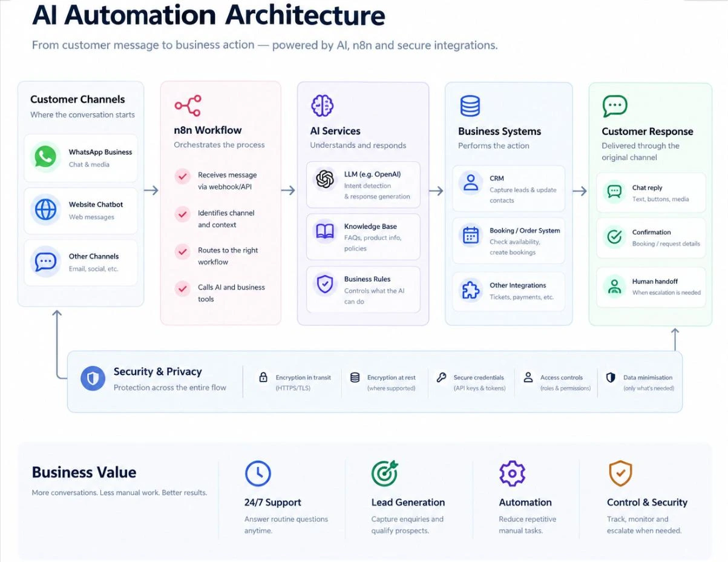
Task: Click the Security & Privacy heading text
Action: 157,372
